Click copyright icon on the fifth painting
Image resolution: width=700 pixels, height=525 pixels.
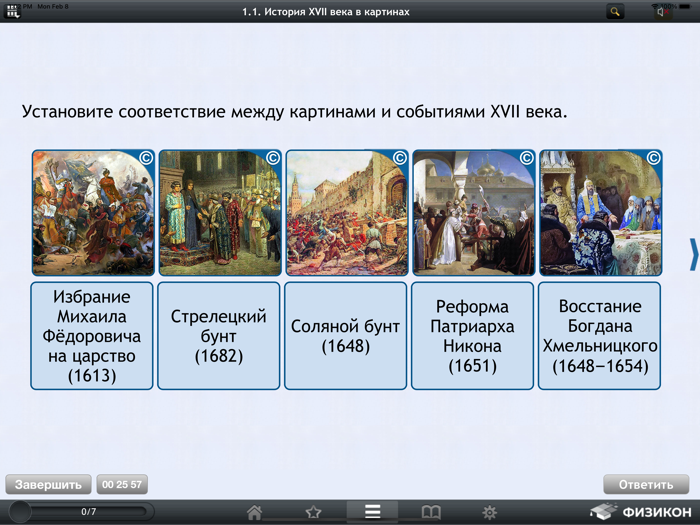coord(653,158)
